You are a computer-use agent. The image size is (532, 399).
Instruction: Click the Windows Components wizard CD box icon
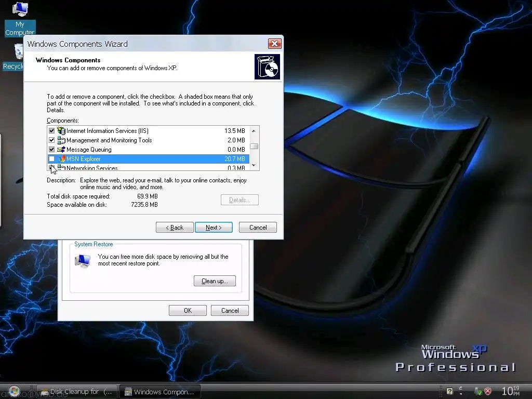tap(267, 67)
